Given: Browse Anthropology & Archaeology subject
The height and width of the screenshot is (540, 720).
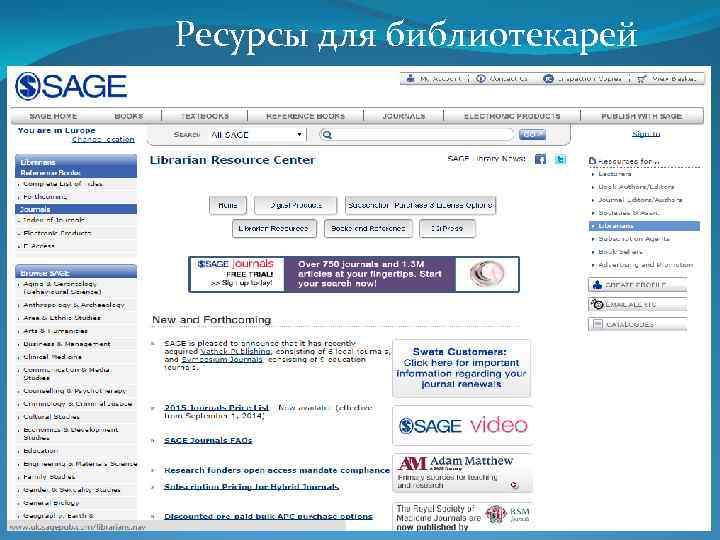Looking at the screenshot, I should [74, 304].
